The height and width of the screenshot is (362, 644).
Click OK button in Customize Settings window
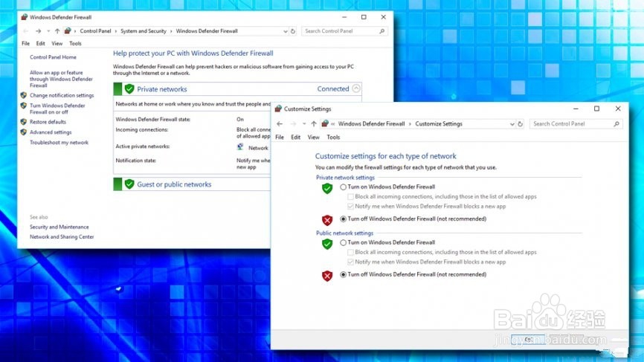[528, 340]
